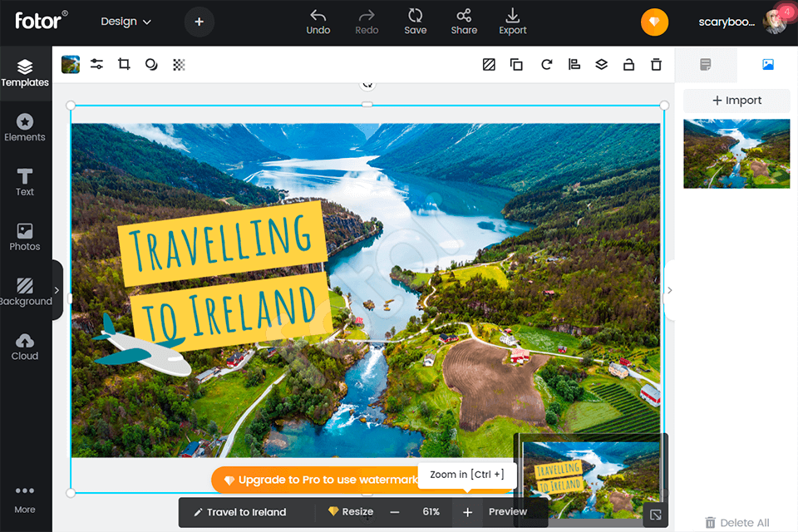Switch to the Elements sidebar tab
Screen dimensions: 798x532
coord(25,127)
